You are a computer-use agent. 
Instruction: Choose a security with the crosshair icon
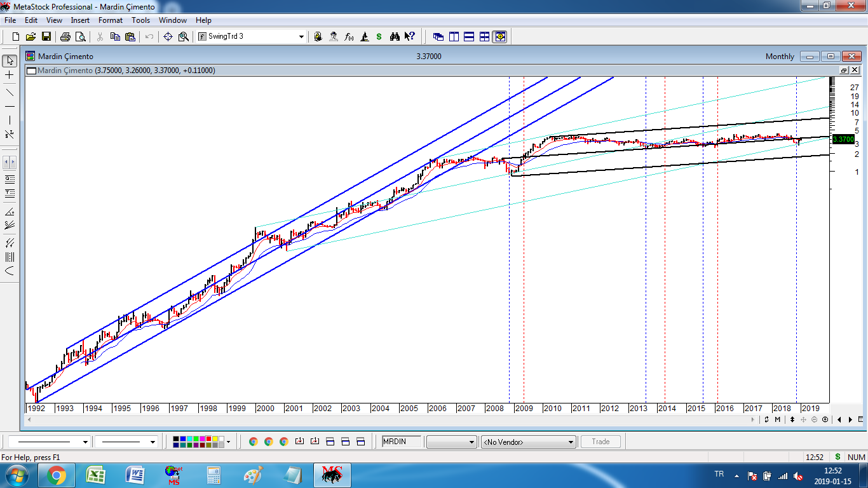point(168,37)
